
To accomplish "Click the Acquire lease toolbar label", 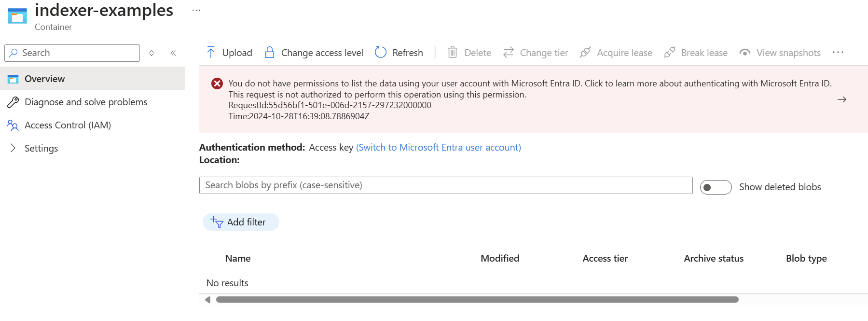I will coord(624,53).
